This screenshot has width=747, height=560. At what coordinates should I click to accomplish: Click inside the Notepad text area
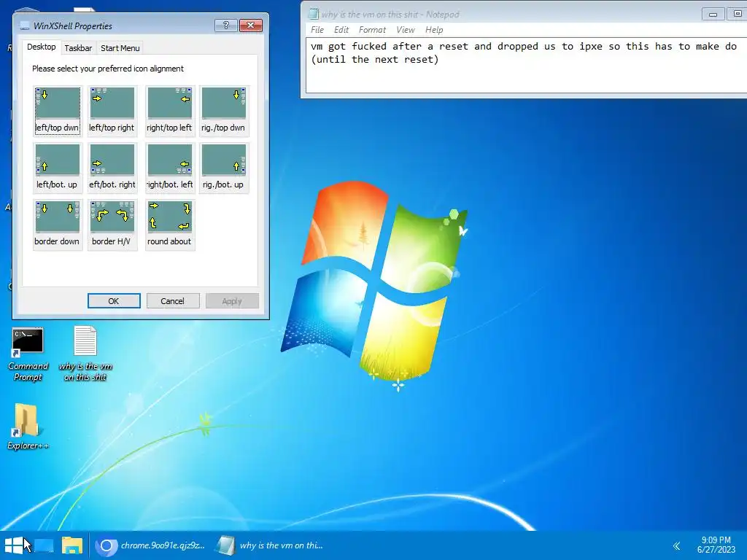click(x=527, y=66)
